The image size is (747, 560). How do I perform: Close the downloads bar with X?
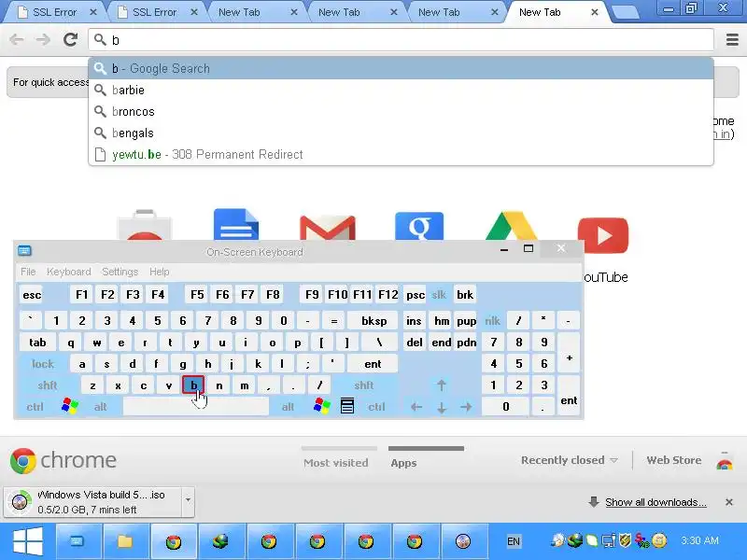click(x=729, y=502)
